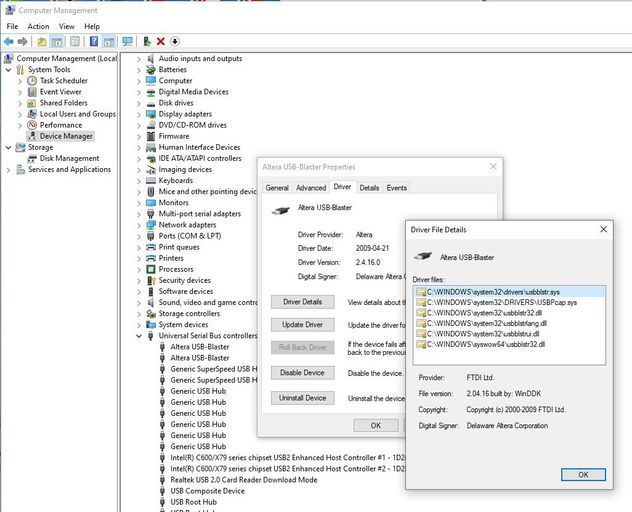Expand the Keyboards category
The image size is (632, 512).
pyautogui.click(x=139, y=181)
